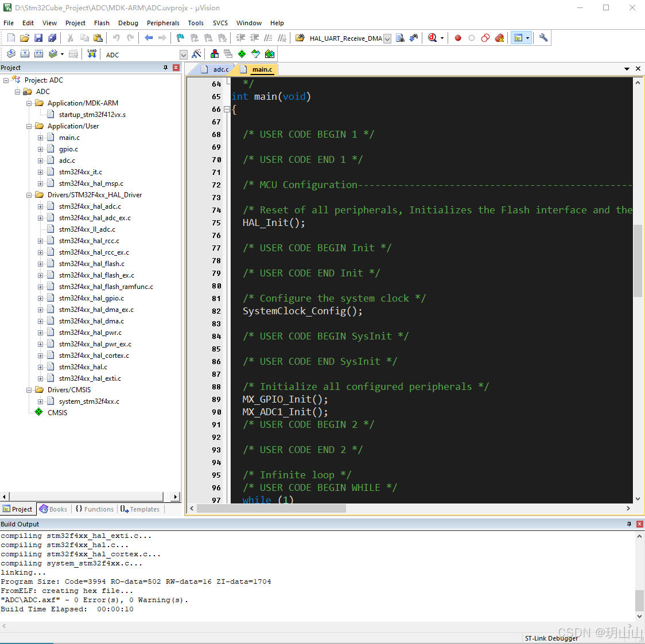Open the Project menu
The image size is (645, 644).
(75, 23)
